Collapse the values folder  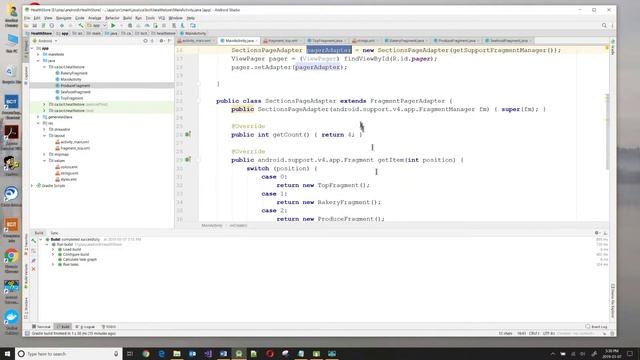click(44, 160)
